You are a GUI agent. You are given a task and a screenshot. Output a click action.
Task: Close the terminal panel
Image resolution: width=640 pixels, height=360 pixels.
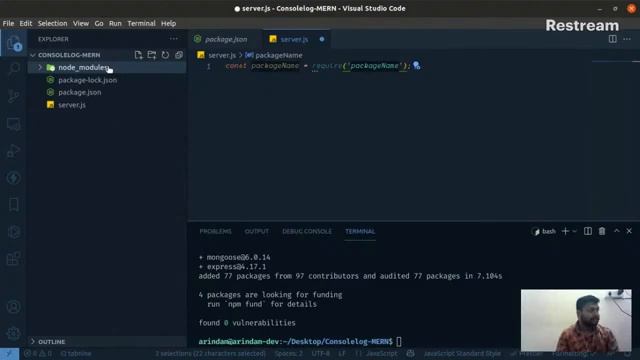(629, 231)
